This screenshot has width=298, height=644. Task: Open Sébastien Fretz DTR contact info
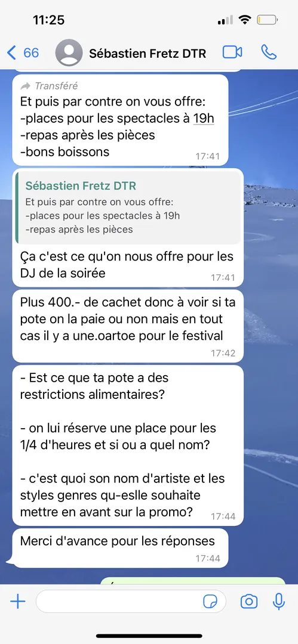point(148,53)
